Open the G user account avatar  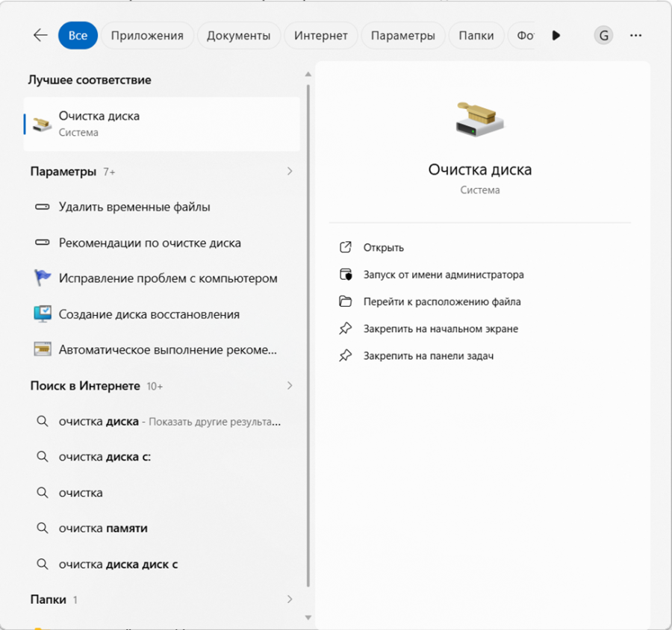(603, 35)
